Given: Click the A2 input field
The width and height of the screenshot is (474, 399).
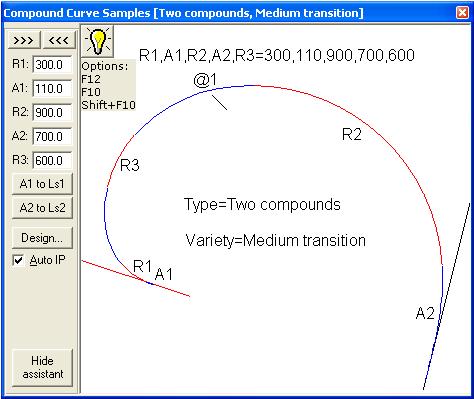Looking at the screenshot, I should [x=53, y=136].
